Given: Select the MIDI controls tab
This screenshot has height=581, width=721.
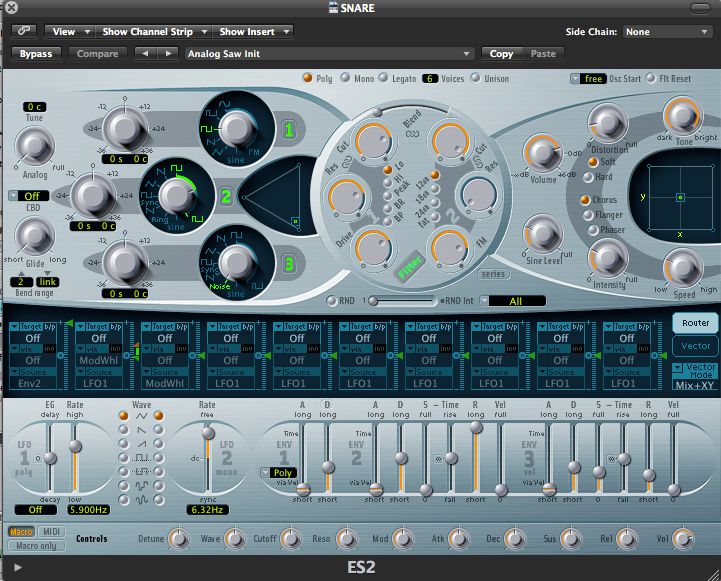Looking at the screenshot, I should pos(51,532).
